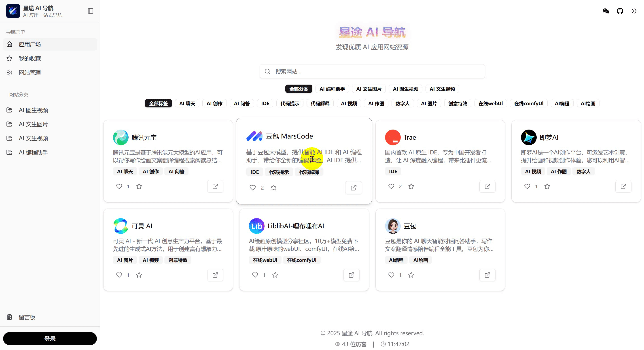Click the 星途 AI 导航 logo icon

point(13,11)
